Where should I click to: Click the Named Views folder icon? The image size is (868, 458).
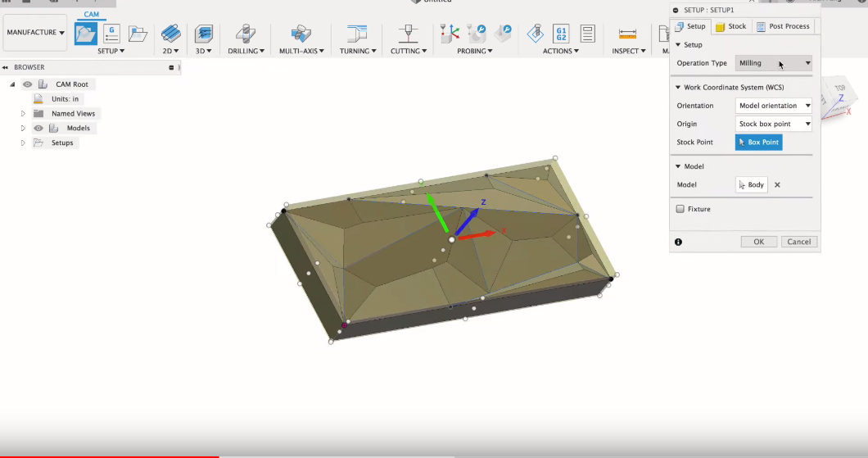(x=38, y=114)
